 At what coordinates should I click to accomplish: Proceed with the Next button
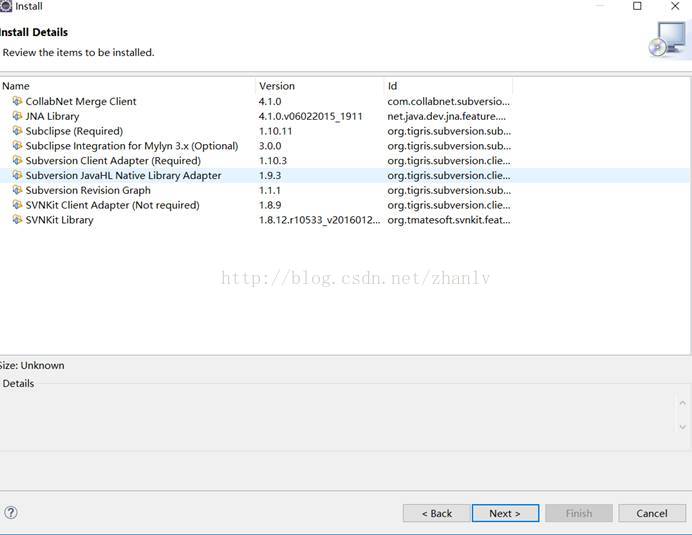pos(505,513)
